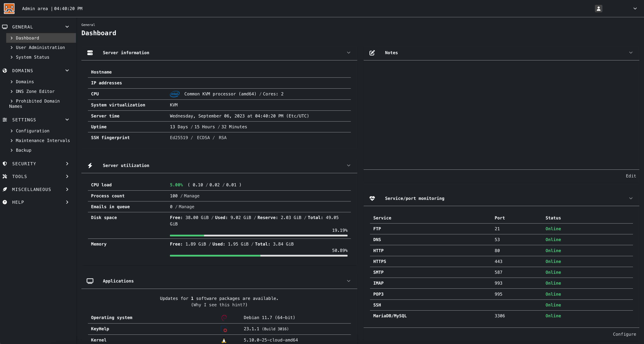
Task: Click the Disk space usage progress bar
Action: (x=258, y=235)
